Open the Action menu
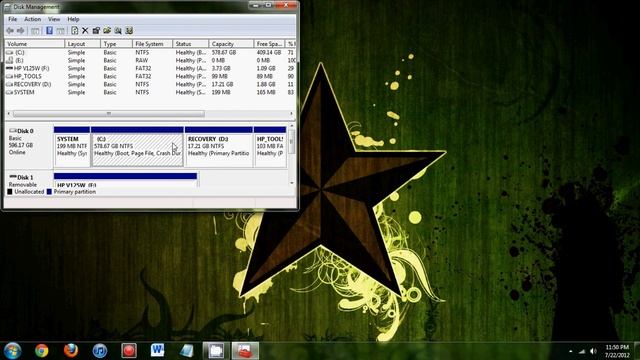The image size is (640, 360). (x=32, y=19)
